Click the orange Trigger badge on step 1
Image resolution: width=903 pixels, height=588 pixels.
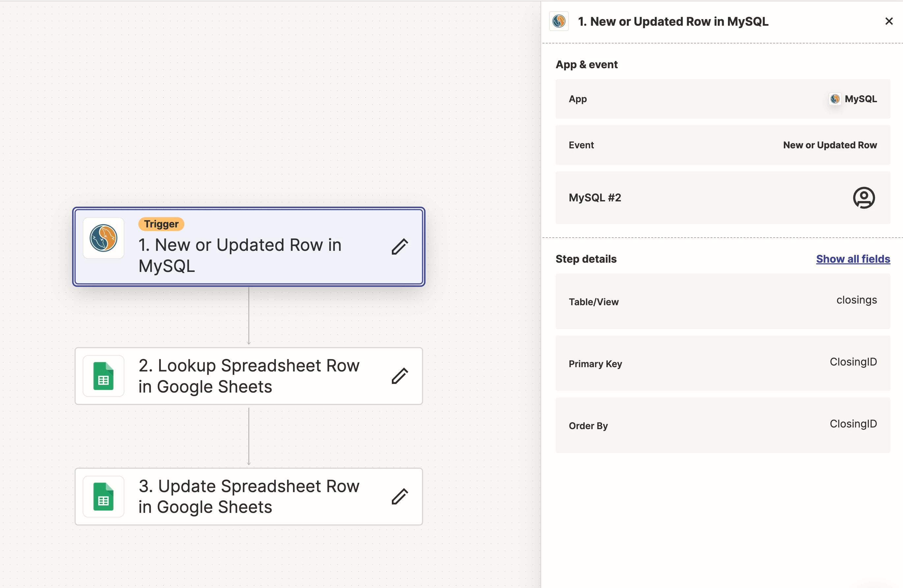coord(161,224)
